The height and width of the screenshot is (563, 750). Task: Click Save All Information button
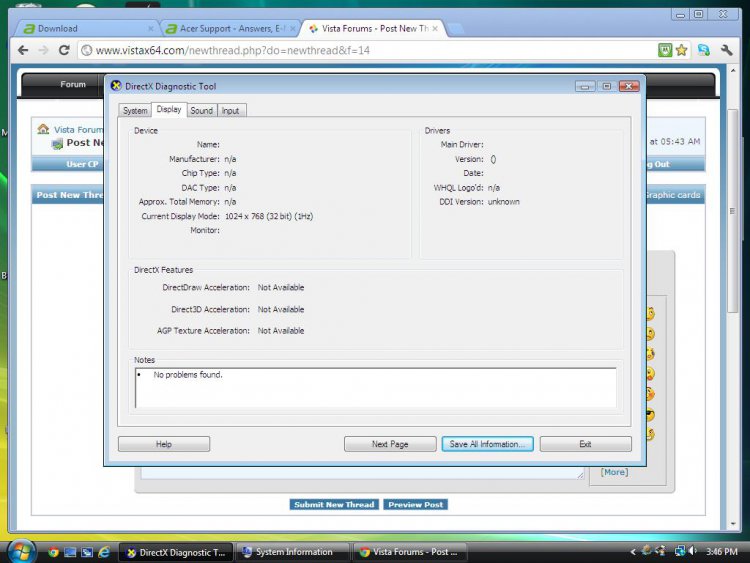click(487, 444)
